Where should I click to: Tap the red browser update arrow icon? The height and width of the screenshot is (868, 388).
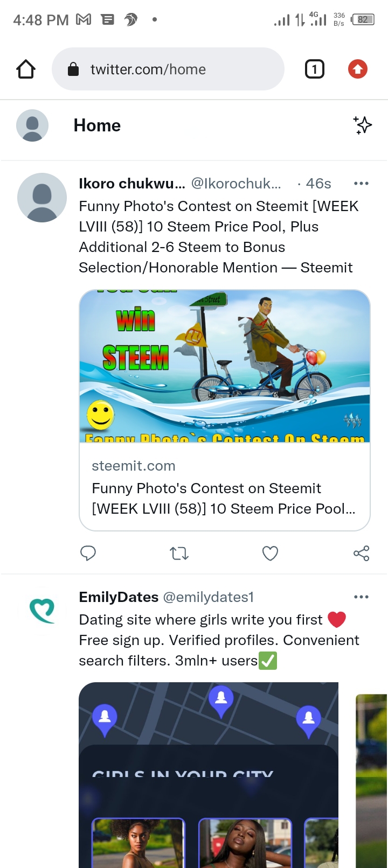pos(358,69)
